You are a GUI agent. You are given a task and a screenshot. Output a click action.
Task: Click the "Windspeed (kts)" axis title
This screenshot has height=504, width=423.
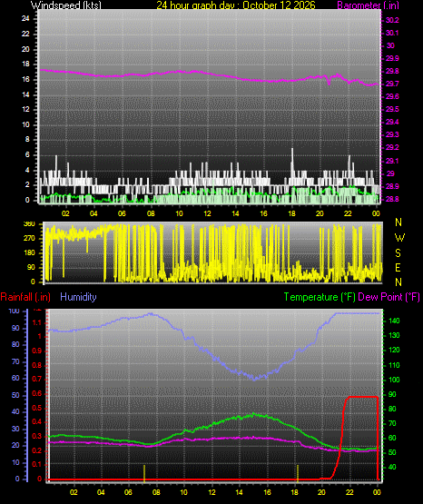pos(66,5)
